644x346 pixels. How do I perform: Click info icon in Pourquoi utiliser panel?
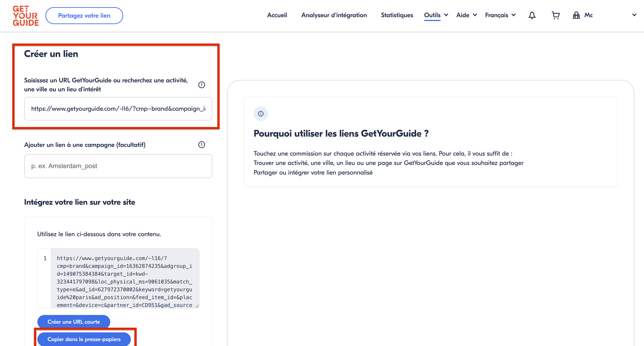point(261,114)
